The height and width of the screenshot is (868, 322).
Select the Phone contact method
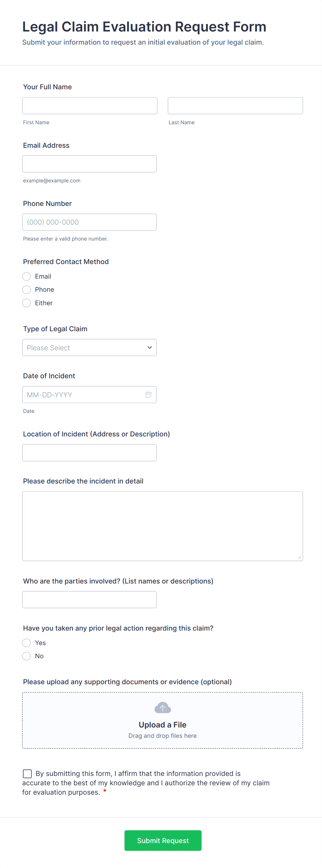26,290
